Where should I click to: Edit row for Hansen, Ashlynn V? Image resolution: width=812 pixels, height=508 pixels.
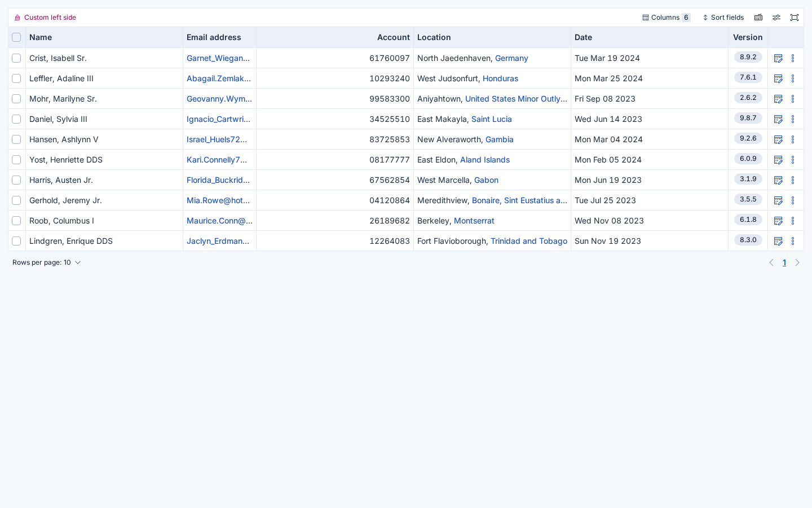coord(778,139)
